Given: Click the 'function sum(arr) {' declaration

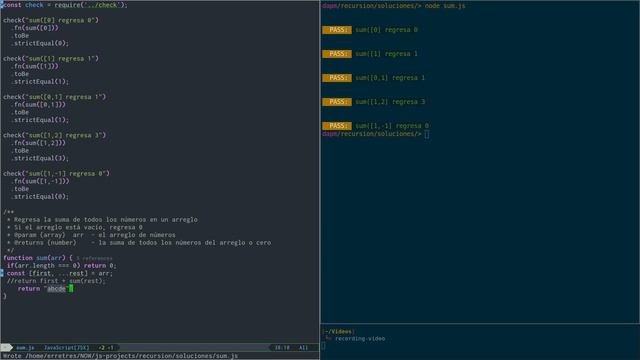Looking at the screenshot, I should tap(38, 258).
